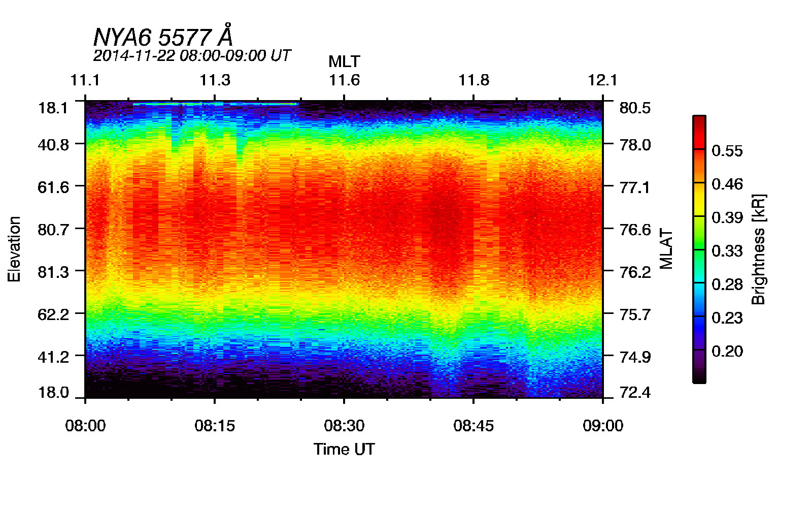Click the time tick label "08:00"

[85, 425]
